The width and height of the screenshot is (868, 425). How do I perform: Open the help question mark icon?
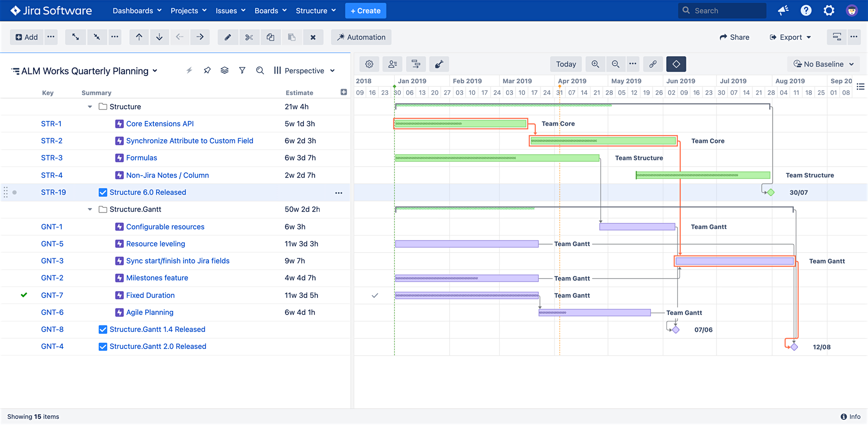point(806,10)
